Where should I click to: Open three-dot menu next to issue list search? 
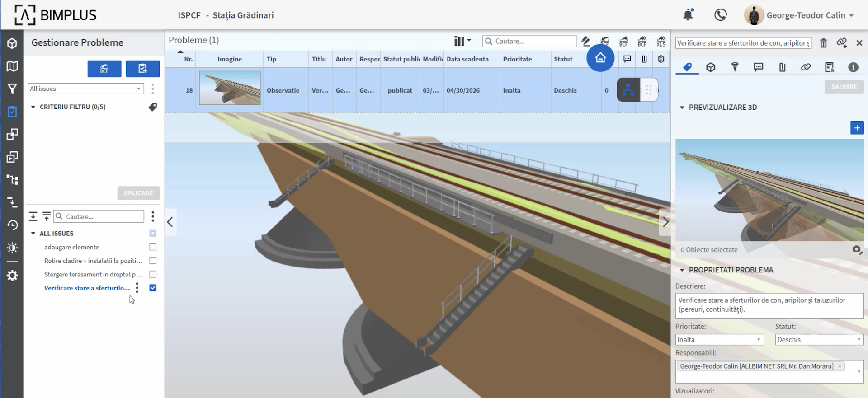pyautogui.click(x=153, y=216)
